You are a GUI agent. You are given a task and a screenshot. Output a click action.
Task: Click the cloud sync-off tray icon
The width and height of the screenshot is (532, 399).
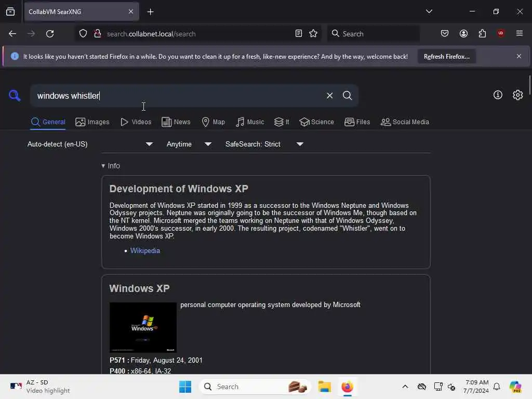pos(422,387)
